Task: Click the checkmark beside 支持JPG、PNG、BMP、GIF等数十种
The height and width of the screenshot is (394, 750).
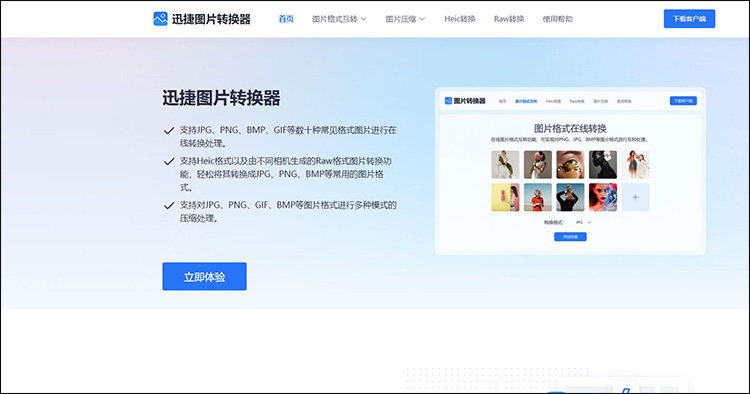Action: pyautogui.click(x=169, y=131)
